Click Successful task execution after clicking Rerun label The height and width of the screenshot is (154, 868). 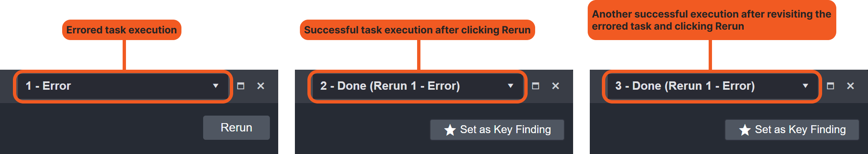pos(418,30)
